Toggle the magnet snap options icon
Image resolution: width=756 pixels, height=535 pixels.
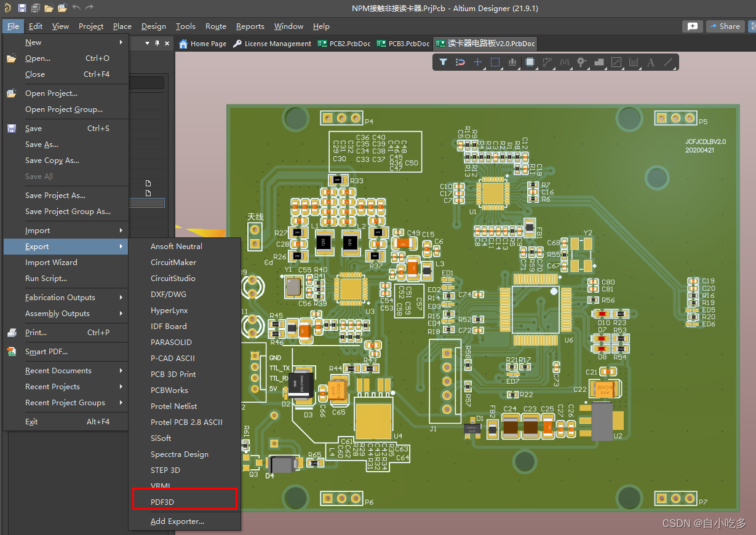click(460, 62)
